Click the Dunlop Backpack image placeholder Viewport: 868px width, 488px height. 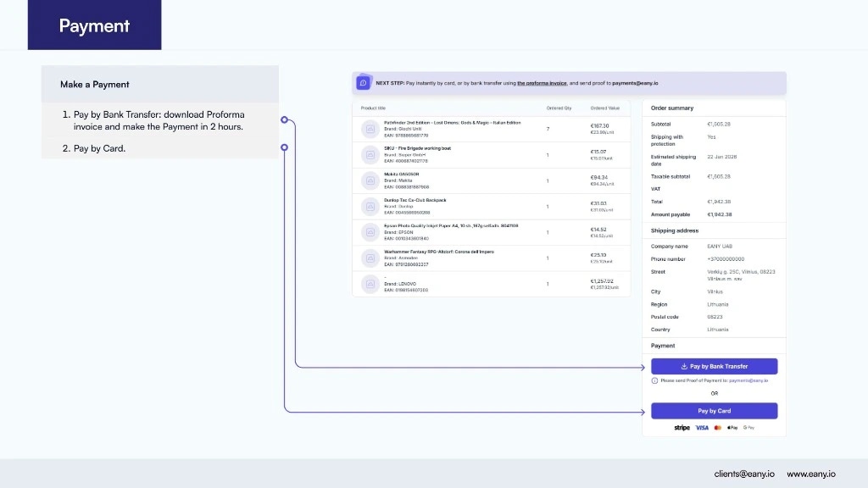(370, 207)
